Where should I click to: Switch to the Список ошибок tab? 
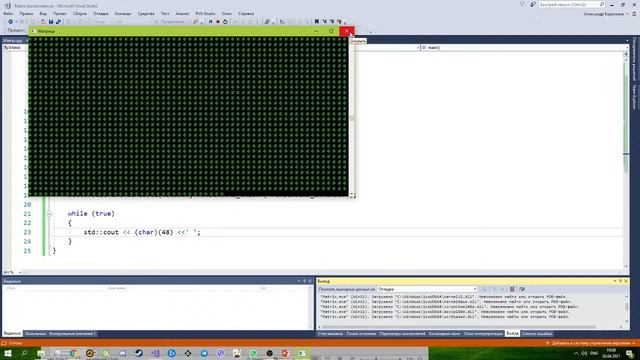click(537, 334)
